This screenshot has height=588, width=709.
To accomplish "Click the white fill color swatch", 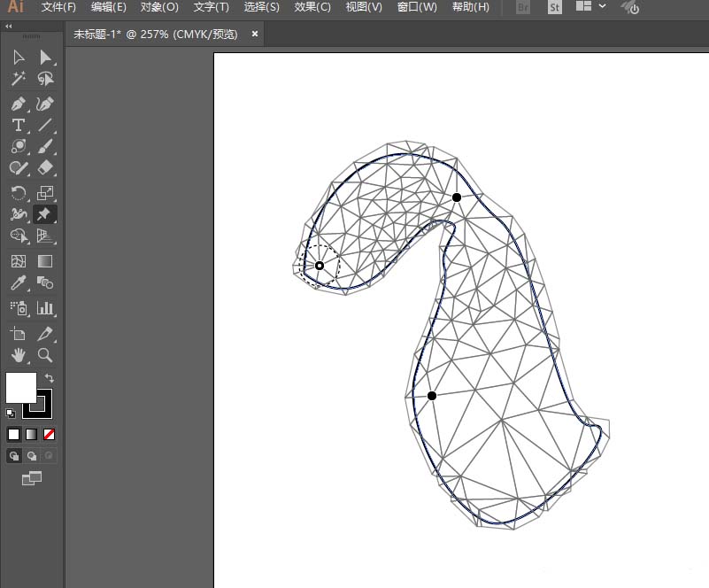I will coord(20,387).
